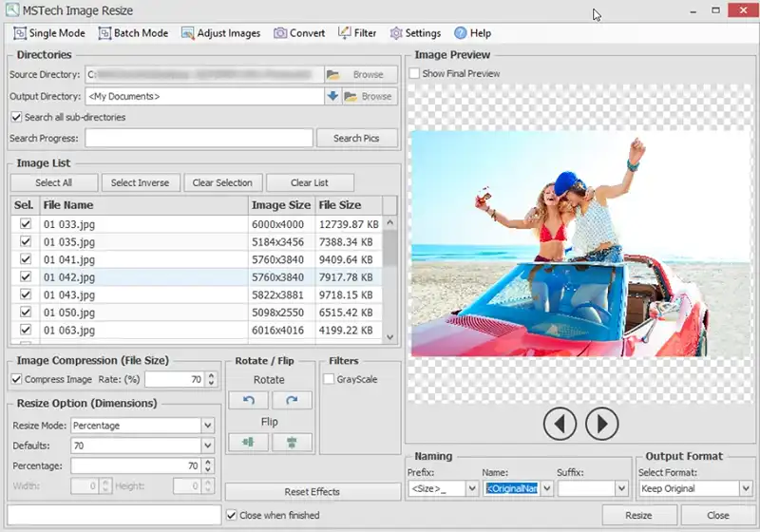Disable the Compress Image option
The width and height of the screenshot is (760, 532).
(16, 379)
